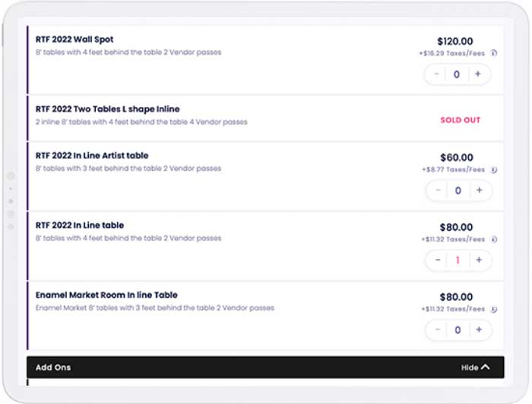The image size is (532, 404).
Task: Select the RTF 2022 Wall Spot title
Action: coord(74,39)
